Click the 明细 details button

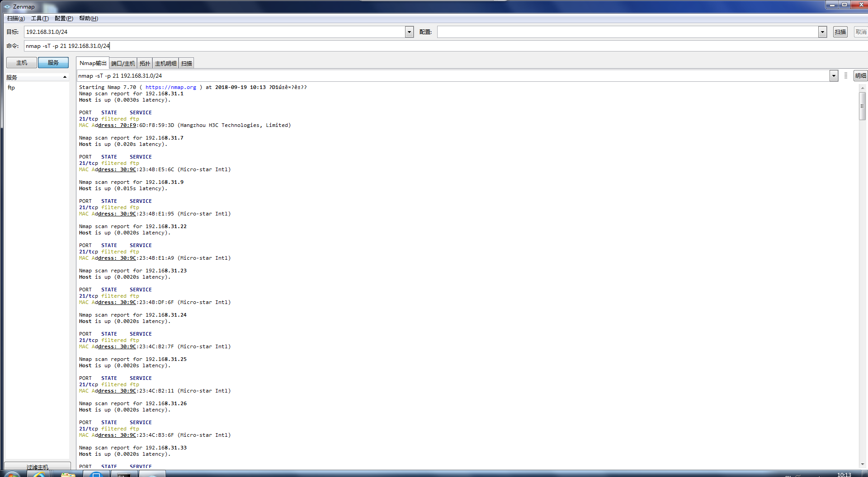861,76
